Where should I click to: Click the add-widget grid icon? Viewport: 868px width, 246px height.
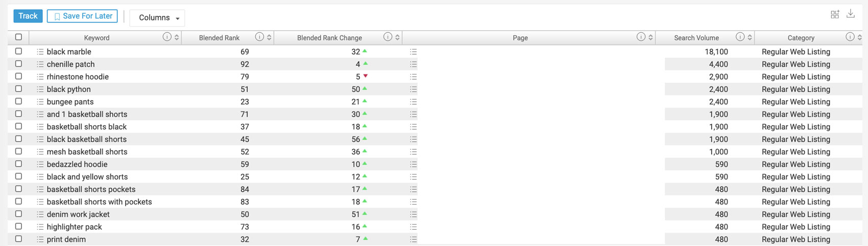click(x=835, y=14)
